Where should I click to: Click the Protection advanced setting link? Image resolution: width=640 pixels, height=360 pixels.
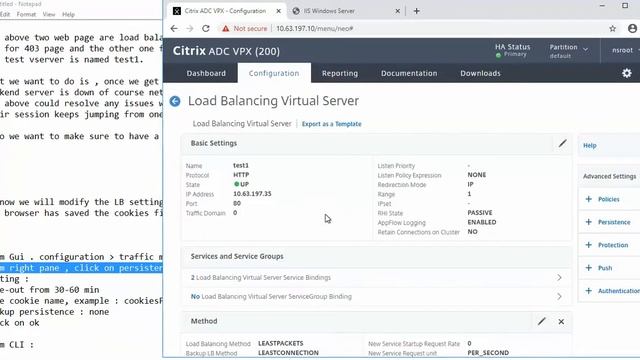point(613,245)
